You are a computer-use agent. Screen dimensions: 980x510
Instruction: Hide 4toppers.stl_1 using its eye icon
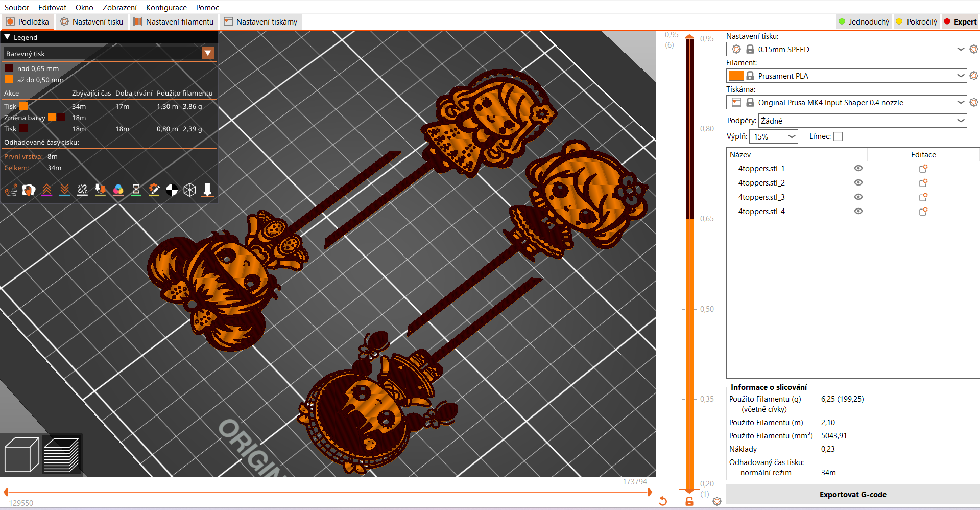click(x=858, y=168)
